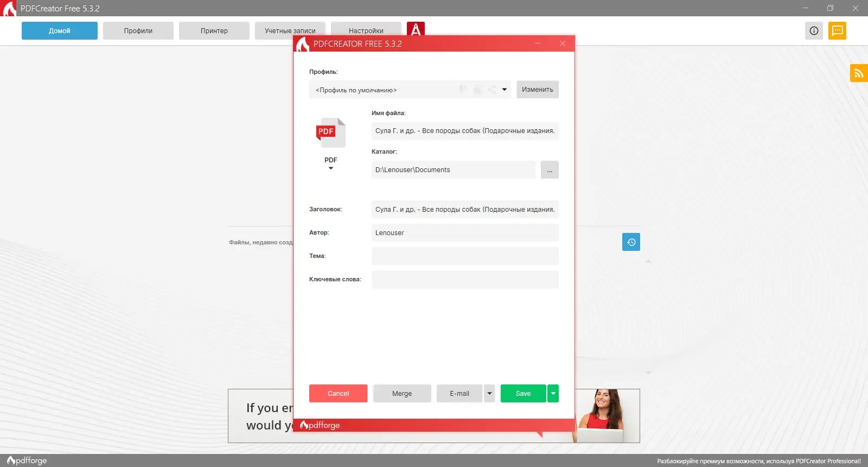Image resolution: width=868 pixels, height=467 pixels.
Task: Click the orange RSS feed icon
Action: click(859, 73)
